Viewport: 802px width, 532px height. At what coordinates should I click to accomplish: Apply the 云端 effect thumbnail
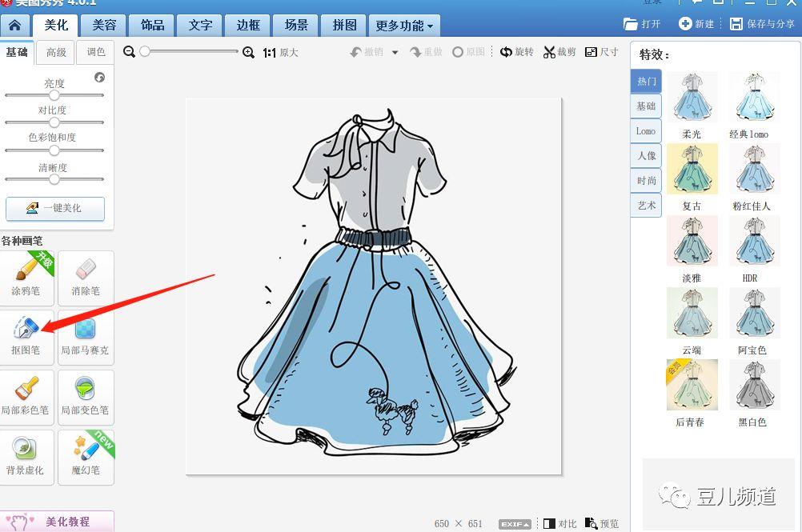pyautogui.click(x=692, y=314)
